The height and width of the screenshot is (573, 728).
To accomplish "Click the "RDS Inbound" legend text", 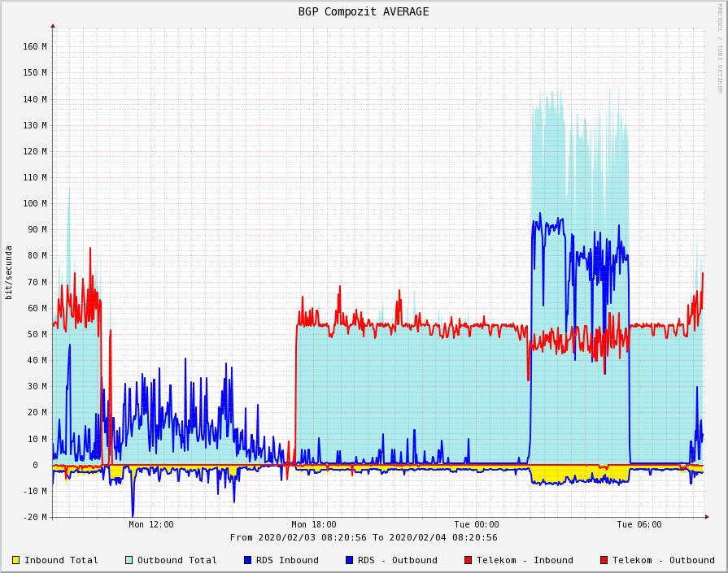I will (287, 560).
